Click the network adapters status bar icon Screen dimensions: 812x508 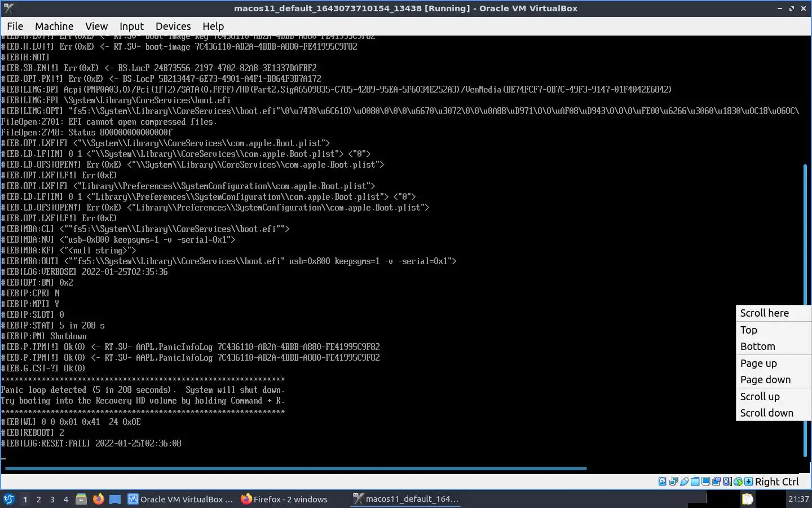click(x=673, y=481)
